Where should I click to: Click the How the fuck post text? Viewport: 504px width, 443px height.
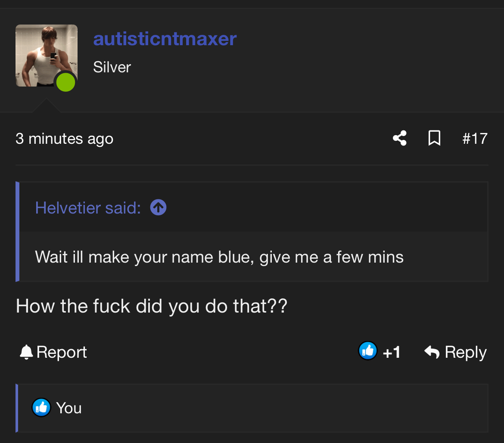[x=151, y=306]
